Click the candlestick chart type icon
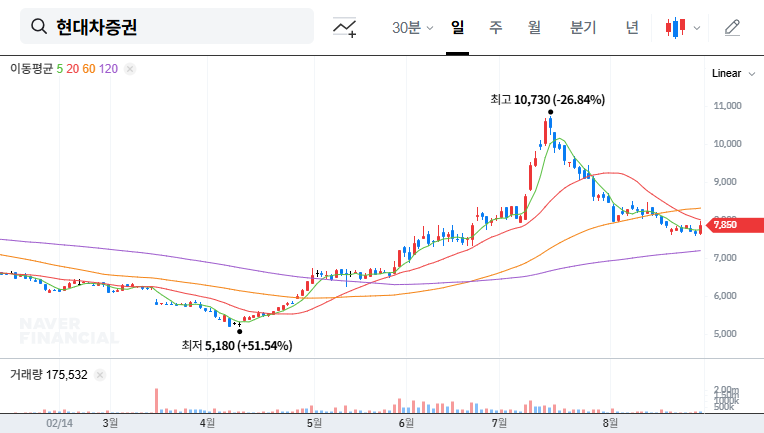This screenshot has height=433, width=764. coord(675,27)
